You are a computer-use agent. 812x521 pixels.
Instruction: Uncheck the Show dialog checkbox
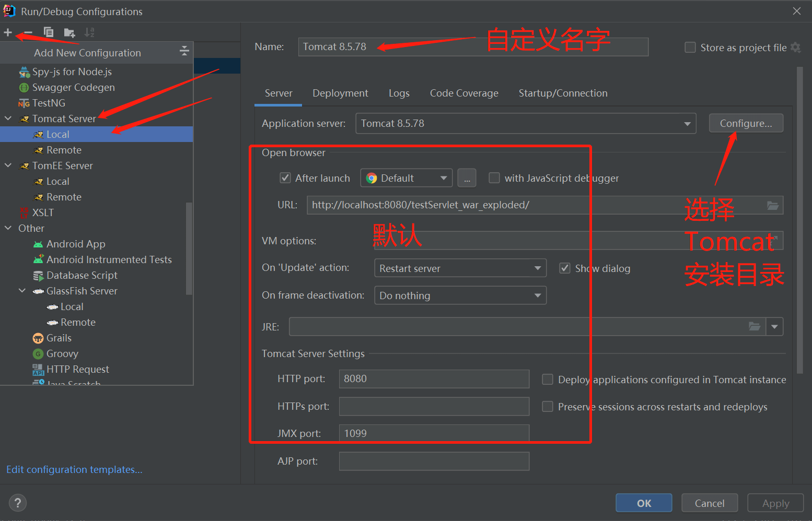565,268
